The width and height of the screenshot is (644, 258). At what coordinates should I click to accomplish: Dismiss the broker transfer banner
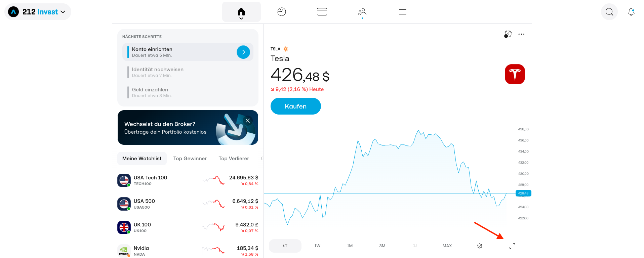click(x=248, y=121)
